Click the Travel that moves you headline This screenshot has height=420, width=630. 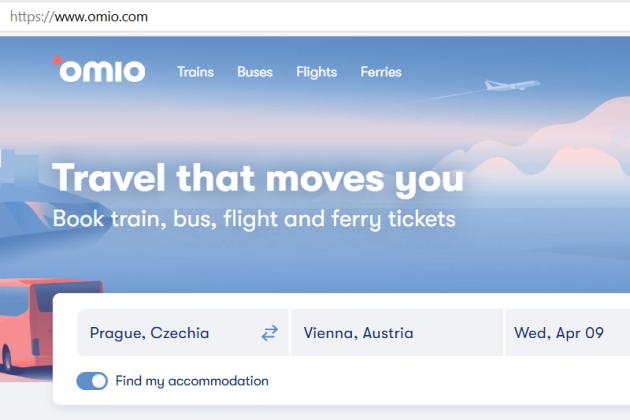click(x=258, y=178)
